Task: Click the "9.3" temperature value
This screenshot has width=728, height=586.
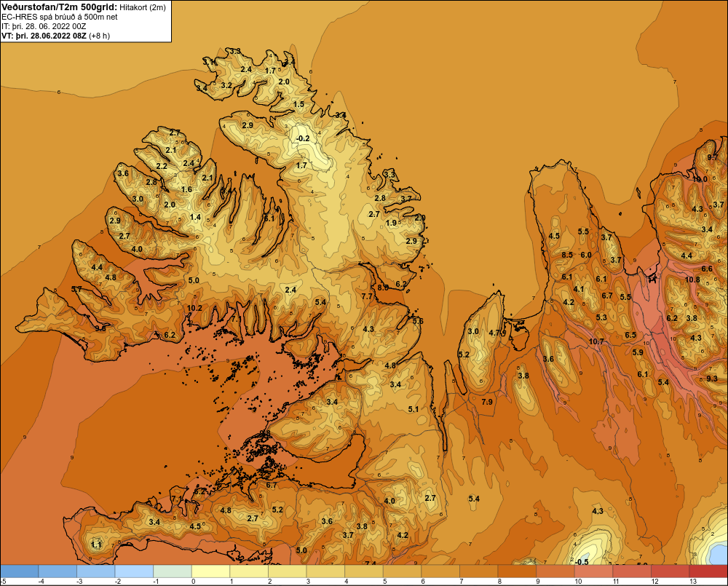Action: (x=712, y=379)
